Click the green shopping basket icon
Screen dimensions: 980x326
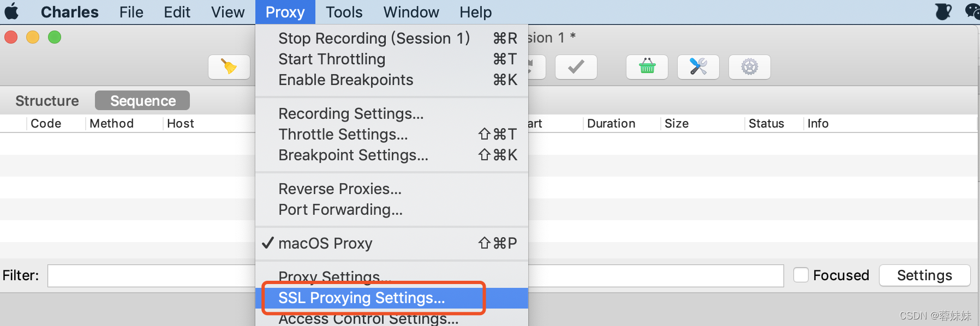click(647, 67)
